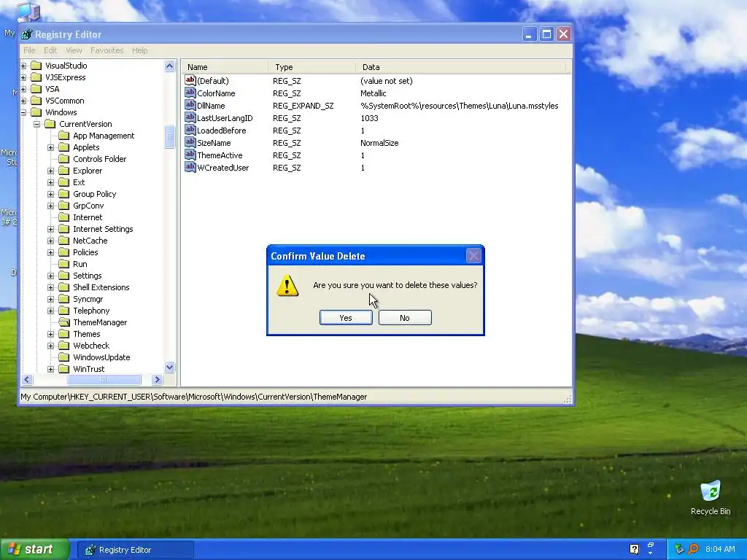Viewport: 747px width, 560px height.
Task: Expand the Telephony tree node
Action: pos(50,311)
